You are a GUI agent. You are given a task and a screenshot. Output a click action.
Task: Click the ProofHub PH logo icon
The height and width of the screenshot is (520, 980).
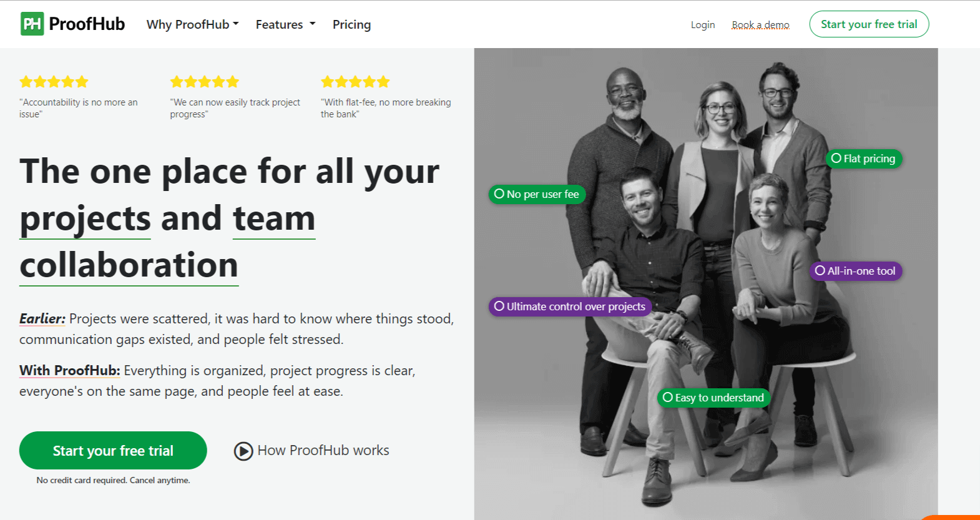(32, 24)
